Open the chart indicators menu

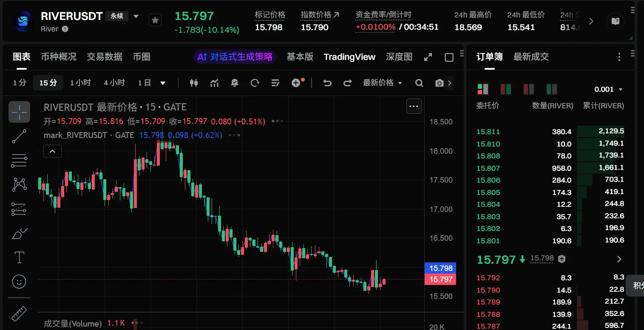[x=214, y=83]
